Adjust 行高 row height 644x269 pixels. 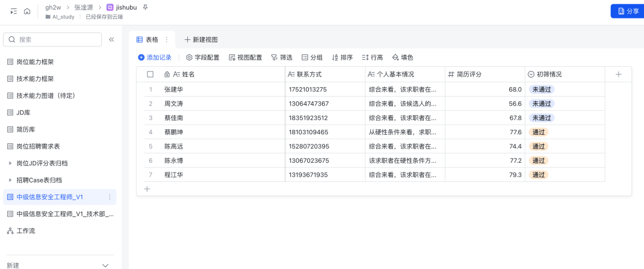coord(373,57)
